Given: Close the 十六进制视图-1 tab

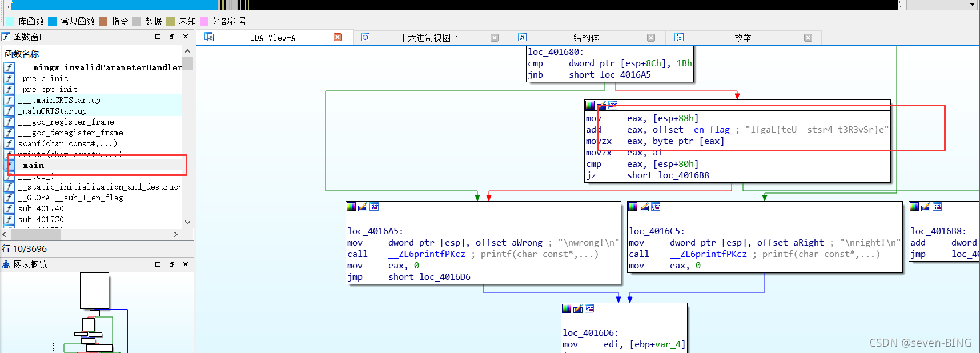Looking at the screenshot, I should tap(495, 38).
